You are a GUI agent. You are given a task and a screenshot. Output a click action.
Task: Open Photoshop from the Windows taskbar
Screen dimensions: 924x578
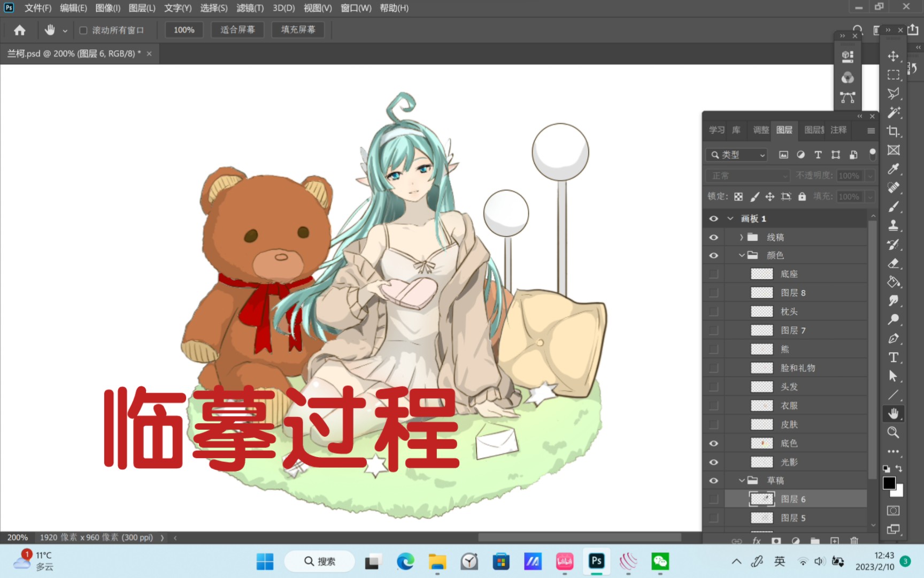pos(596,561)
